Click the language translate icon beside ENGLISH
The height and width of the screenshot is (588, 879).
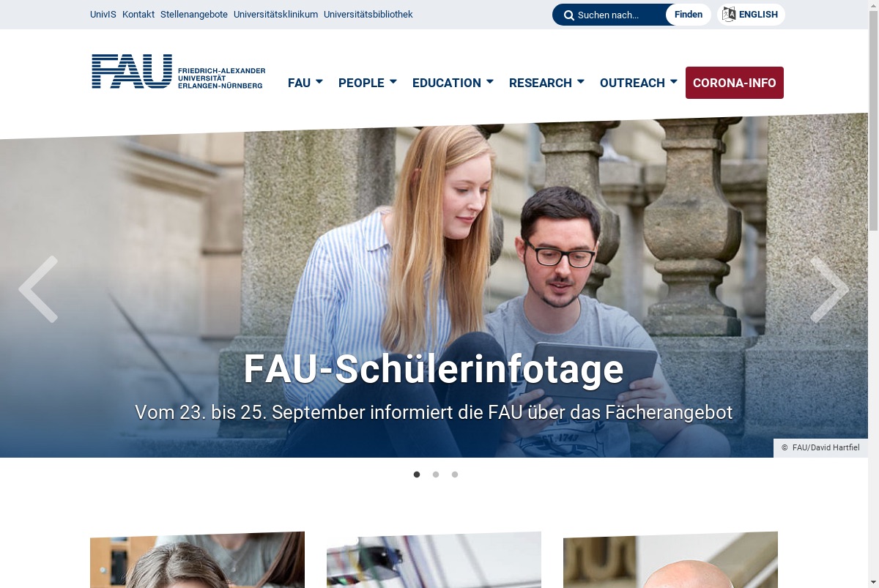729,15
